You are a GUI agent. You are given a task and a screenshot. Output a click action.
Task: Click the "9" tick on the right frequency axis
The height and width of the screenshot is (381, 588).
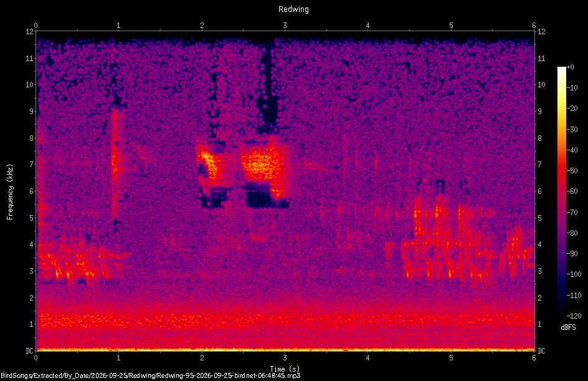pyautogui.click(x=539, y=112)
